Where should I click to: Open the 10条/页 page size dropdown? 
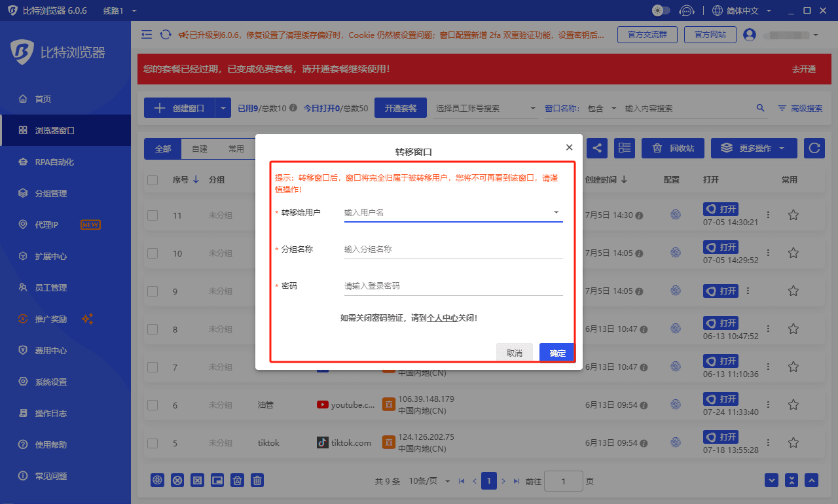(431, 480)
